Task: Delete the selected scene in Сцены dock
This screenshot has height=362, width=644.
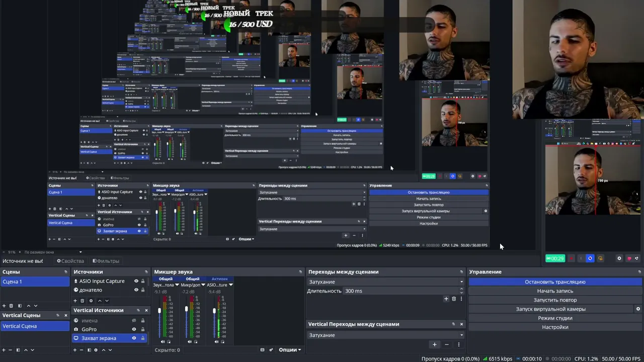Action: [x=11, y=306]
